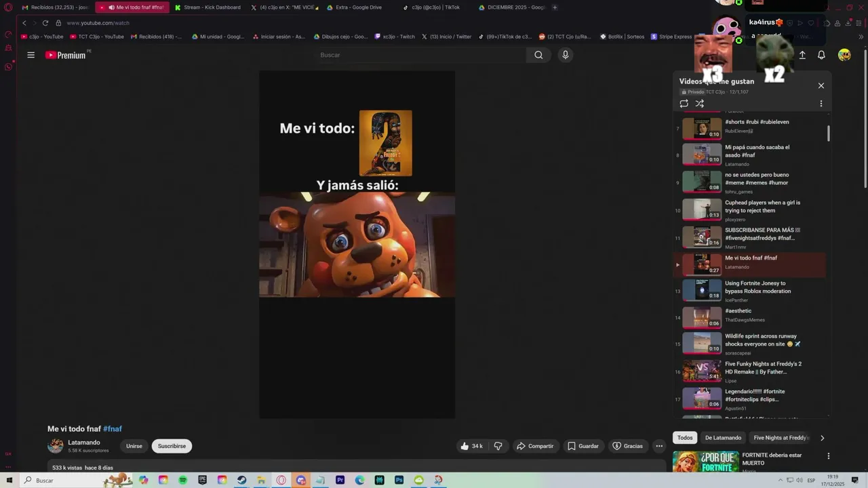Close the Videos que me gustan panel
This screenshot has width=868, height=488.
point(821,85)
